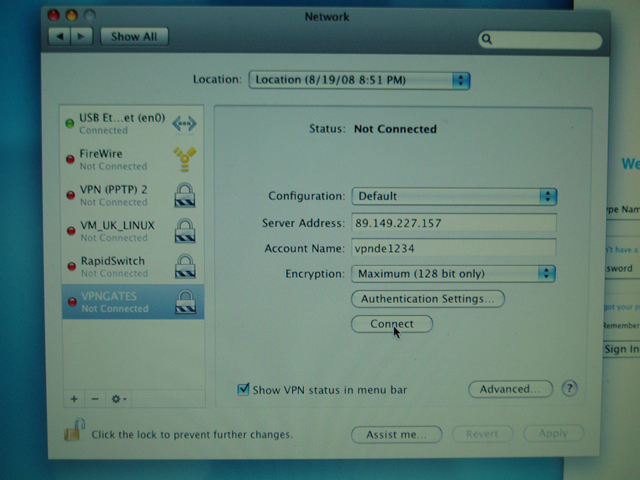Viewport: 640px width, 480px height.
Task: Open the Encryption dropdown
Action: [x=453, y=274]
